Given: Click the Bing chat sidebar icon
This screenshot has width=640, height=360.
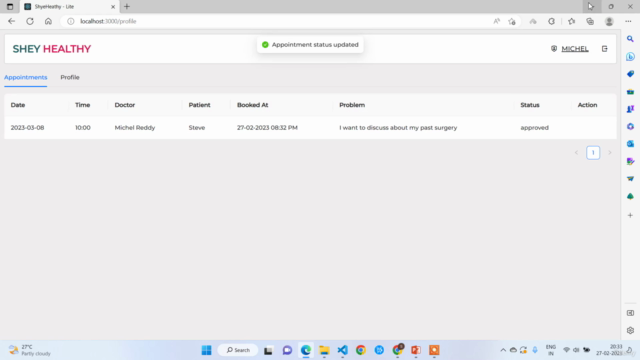Looking at the screenshot, I should [630, 57].
